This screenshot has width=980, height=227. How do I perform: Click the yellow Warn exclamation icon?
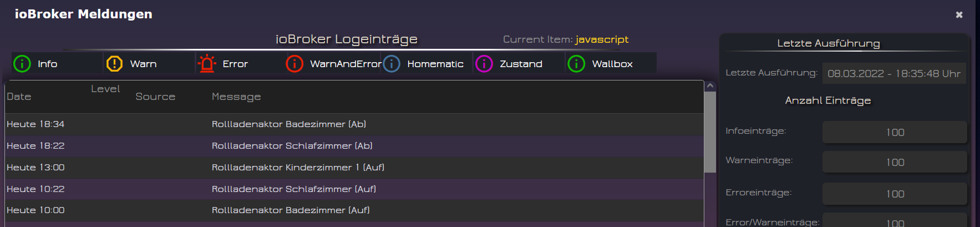[114, 64]
